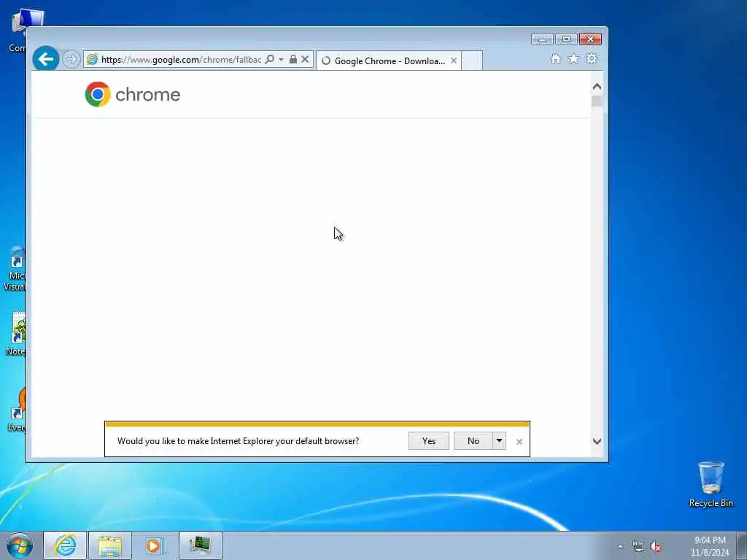Open the Windows Start menu orb
The image size is (747, 560).
tap(20, 545)
